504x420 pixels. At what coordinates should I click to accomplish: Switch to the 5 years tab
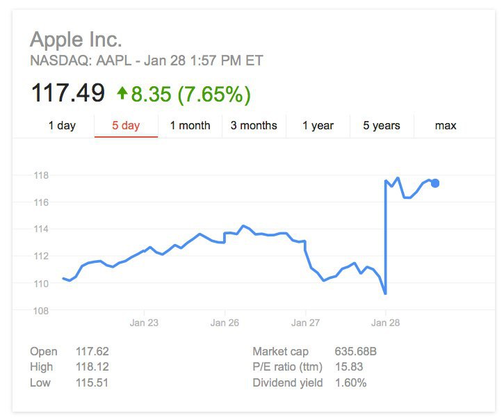(382, 126)
